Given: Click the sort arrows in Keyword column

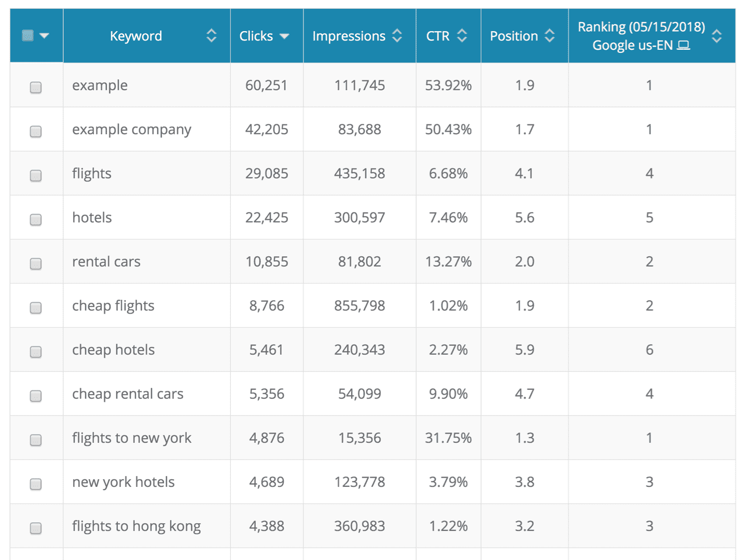Looking at the screenshot, I should pos(211,36).
